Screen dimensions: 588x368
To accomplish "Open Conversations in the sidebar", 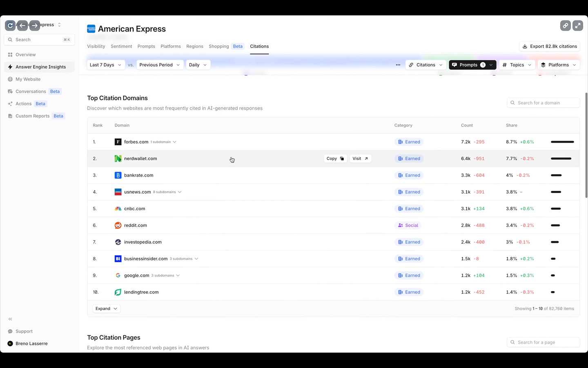I will 40,91.
